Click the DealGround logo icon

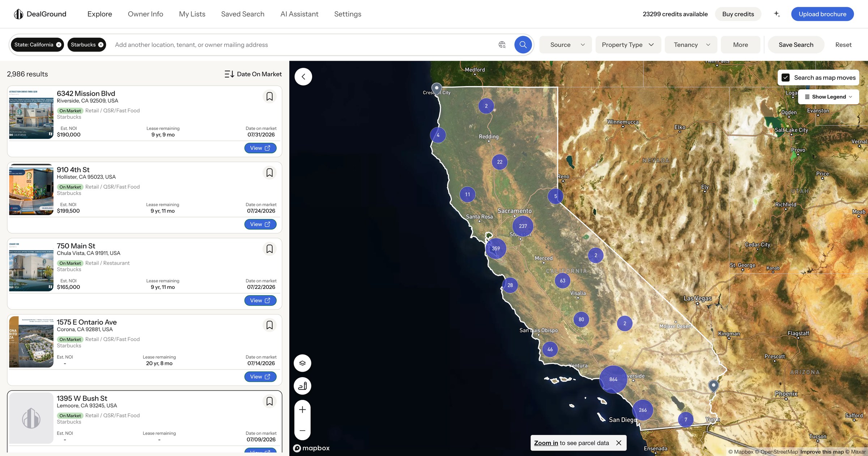18,14
